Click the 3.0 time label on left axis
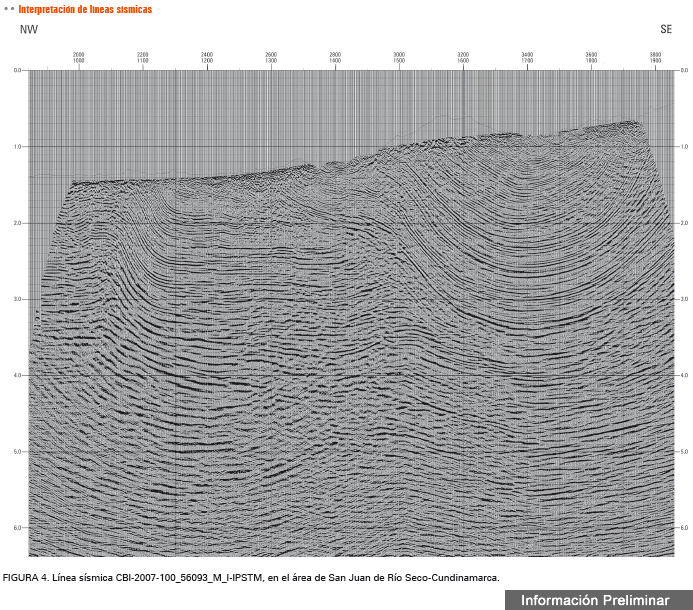The height and width of the screenshot is (610, 693). coord(18,299)
